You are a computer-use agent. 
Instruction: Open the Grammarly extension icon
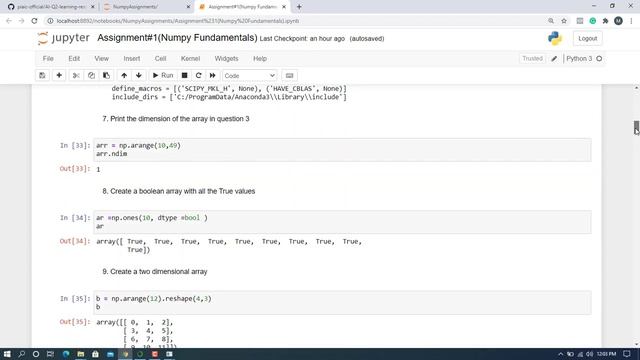[x=592, y=21]
